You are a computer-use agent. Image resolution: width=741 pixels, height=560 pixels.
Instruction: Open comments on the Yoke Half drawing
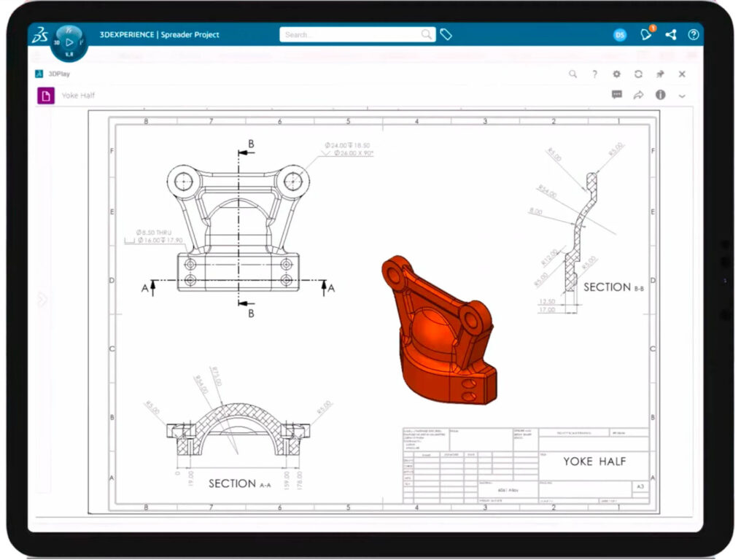pos(616,96)
